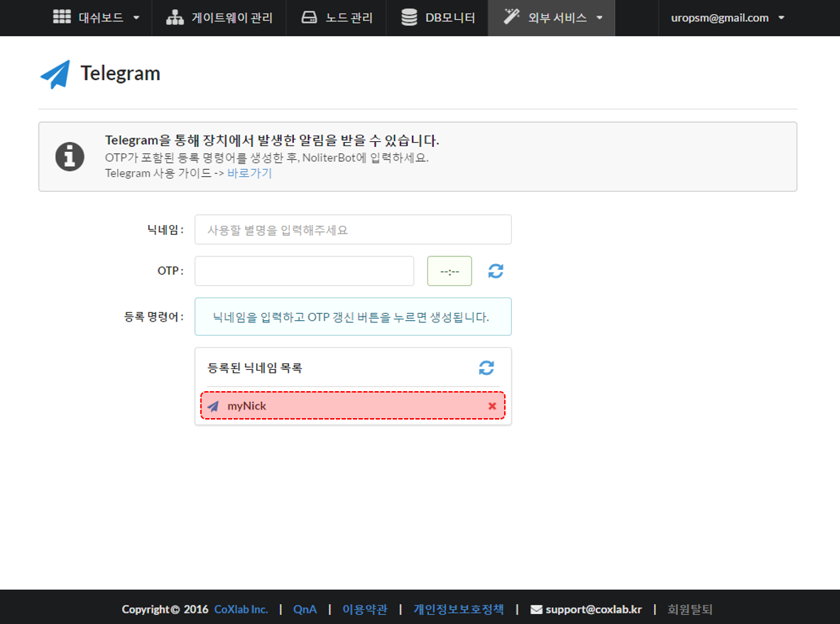Click the 등록된 닉네임 목록 header
840x624 pixels.
(x=255, y=368)
